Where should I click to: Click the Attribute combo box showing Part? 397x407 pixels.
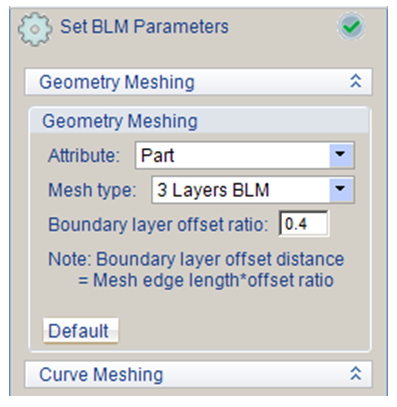pyautogui.click(x=245, y=155)
